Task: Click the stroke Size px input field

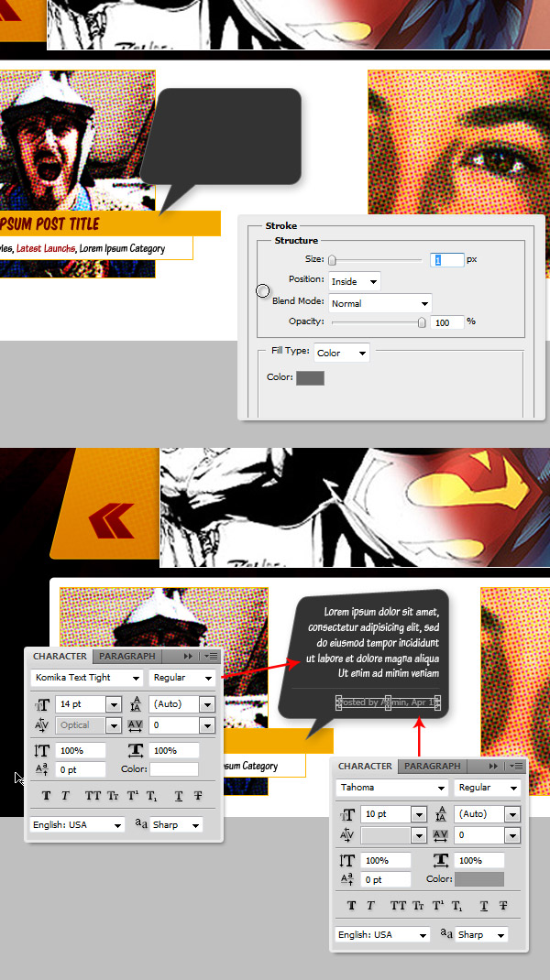Action: point(446,259)
